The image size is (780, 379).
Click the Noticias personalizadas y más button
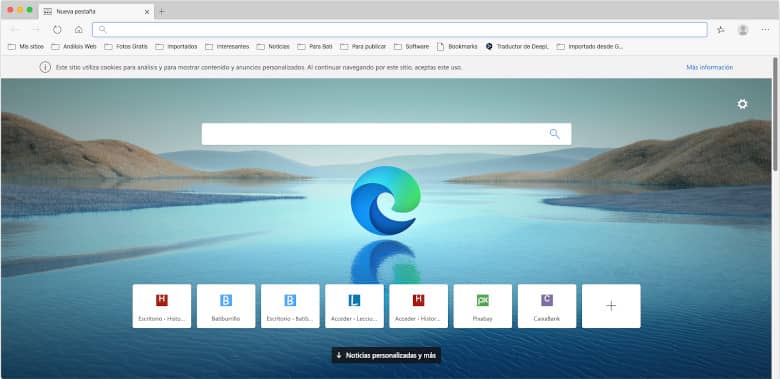click(x=386, y=355)
